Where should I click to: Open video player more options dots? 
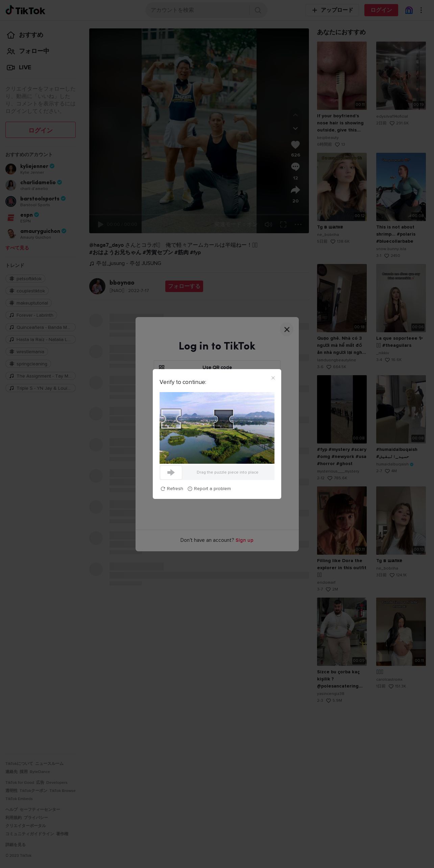[298, 224]
